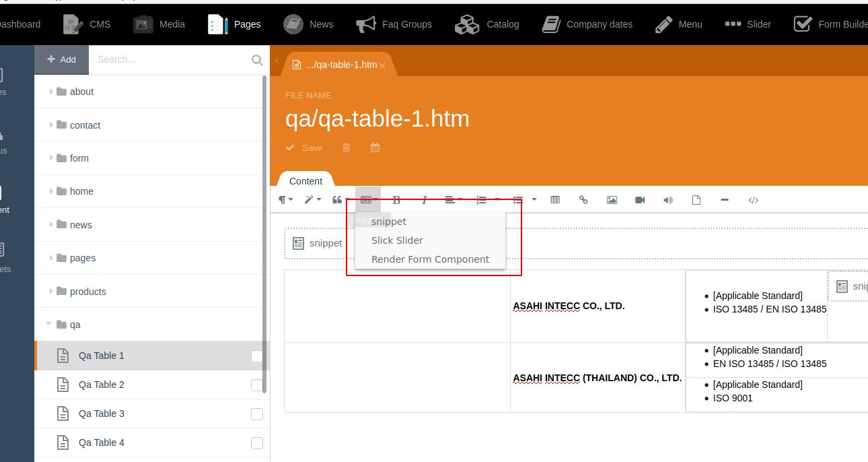Click the insert file icon
This screenshot has width=868, height=462.
[696, 200]
